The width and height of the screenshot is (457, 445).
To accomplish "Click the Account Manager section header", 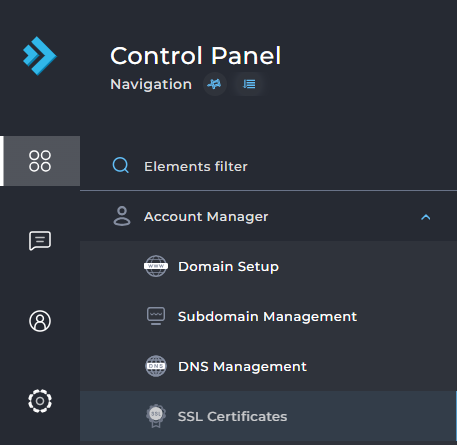I will [268, 216].
